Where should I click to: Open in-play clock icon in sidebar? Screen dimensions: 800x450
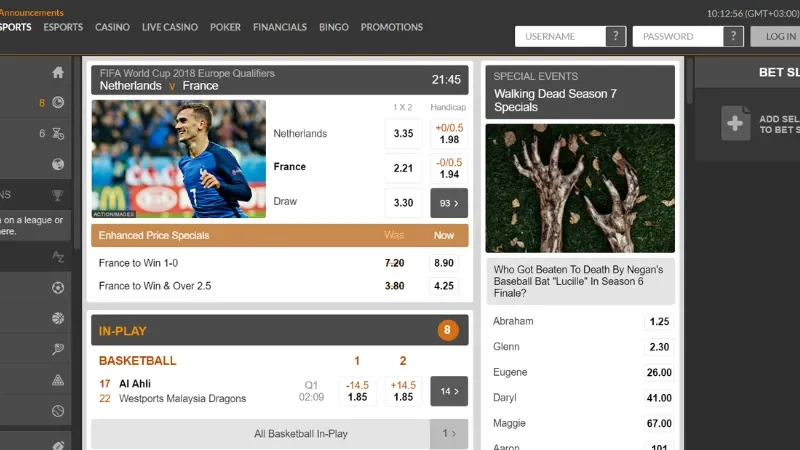58,102
